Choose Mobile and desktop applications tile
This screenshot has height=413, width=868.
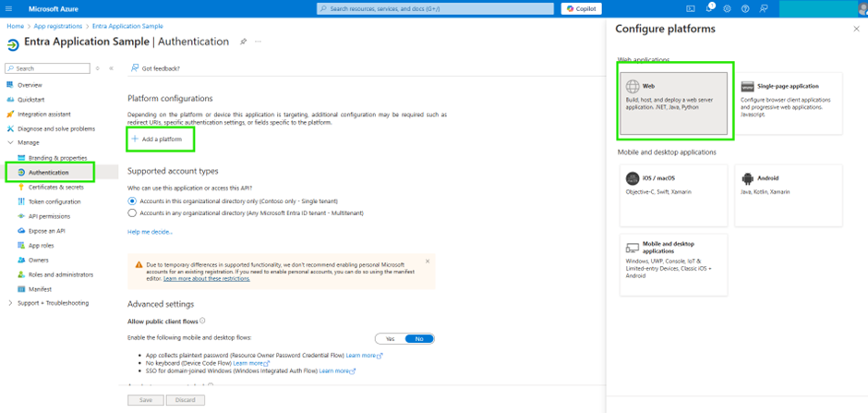click(x=674, y=264)
